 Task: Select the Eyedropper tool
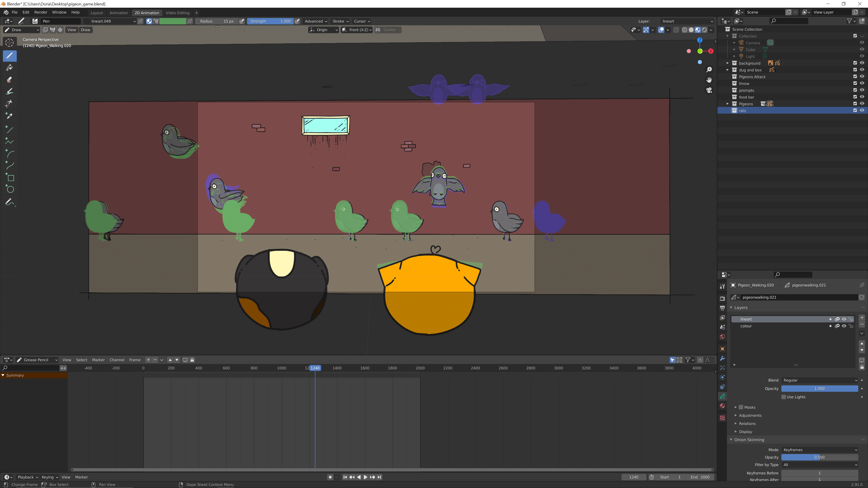(x=9, y=116)
